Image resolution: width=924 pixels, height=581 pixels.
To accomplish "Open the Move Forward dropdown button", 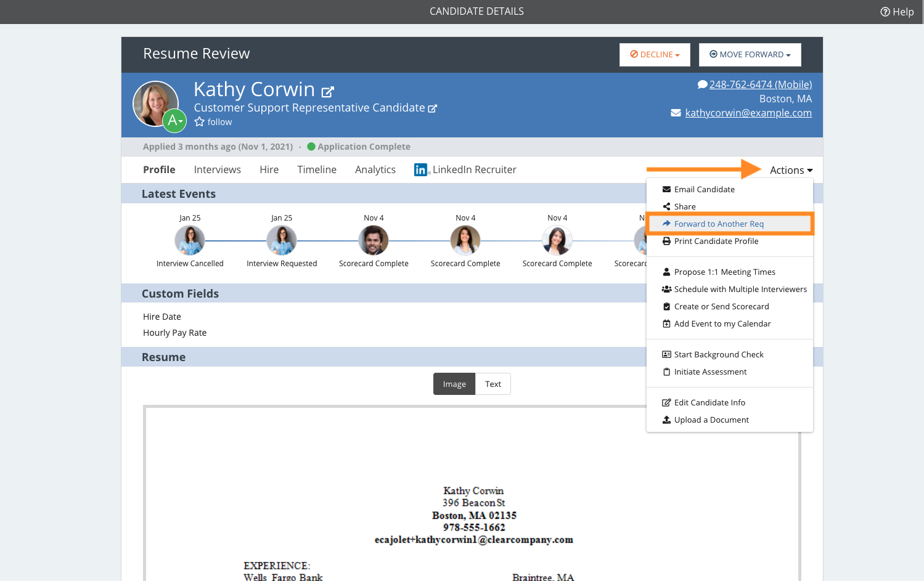I will (x=750, y=55).
